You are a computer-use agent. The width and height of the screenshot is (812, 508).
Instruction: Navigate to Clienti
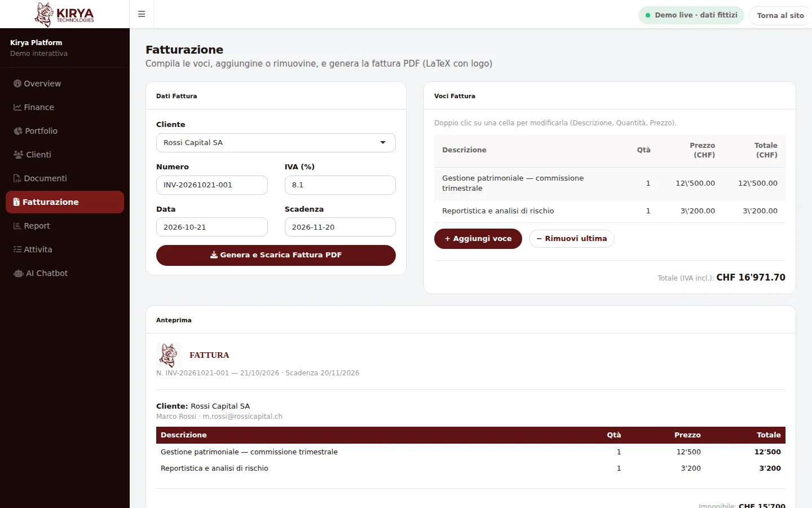[x=65, y=155]
